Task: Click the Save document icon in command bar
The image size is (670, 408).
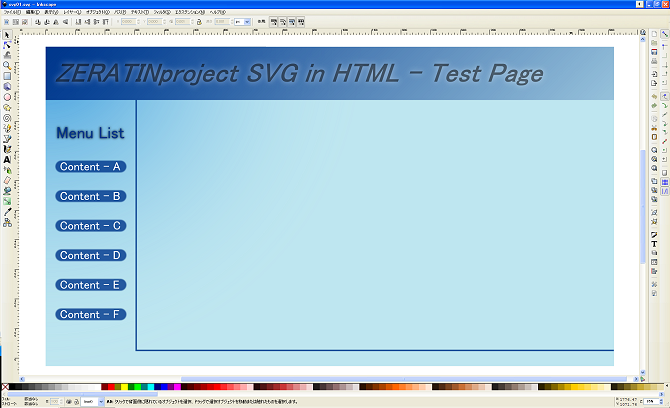Action: coord(654,52)
